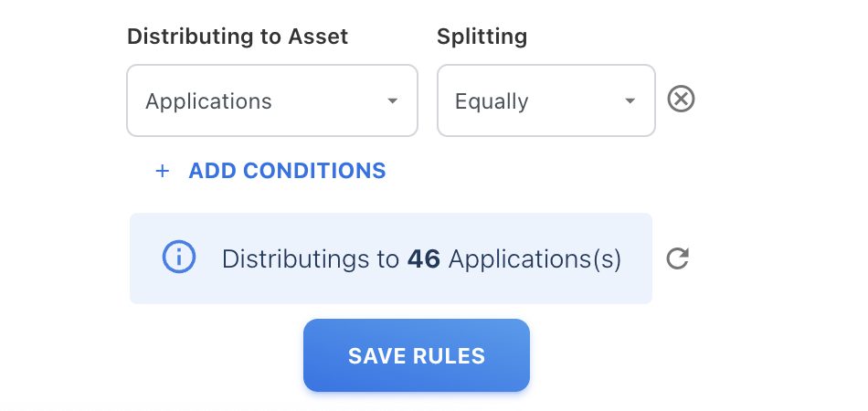Click the bold 46 count number
Screen dimensions: 868x411
[x=424, y=259]
